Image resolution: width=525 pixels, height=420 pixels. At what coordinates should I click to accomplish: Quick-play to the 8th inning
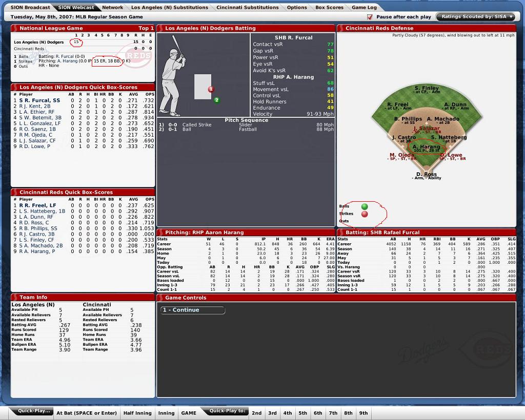(348, 413)
